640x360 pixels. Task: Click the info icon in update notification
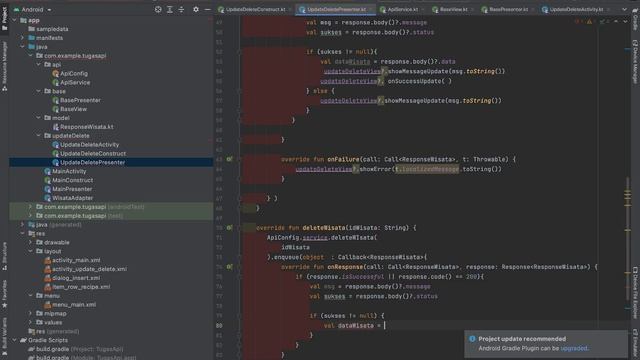pos(472,339)
